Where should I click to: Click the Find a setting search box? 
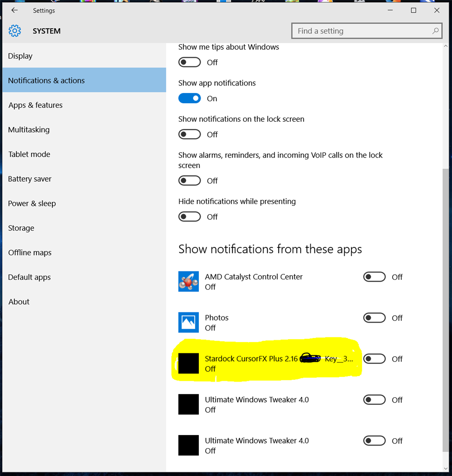[367, 31]
